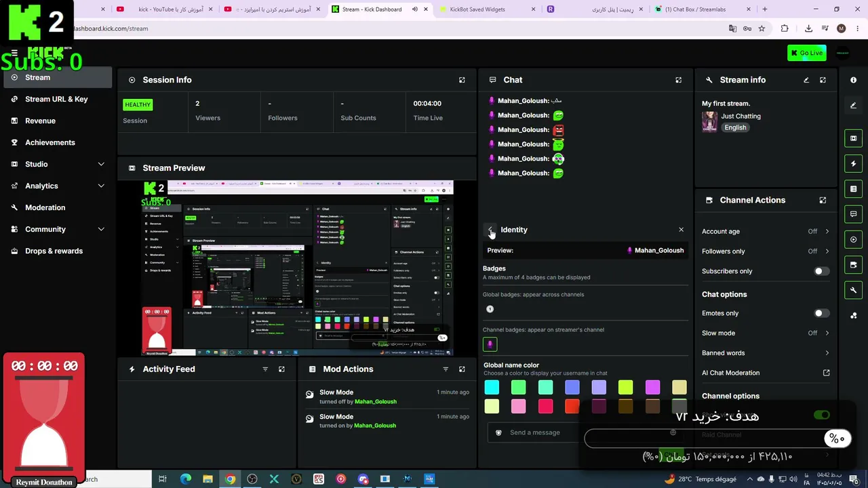The height and width of the screenshot is (488, 868).
Task: Click the pencil edit icon in right sidebar
Action: (853, 105)
